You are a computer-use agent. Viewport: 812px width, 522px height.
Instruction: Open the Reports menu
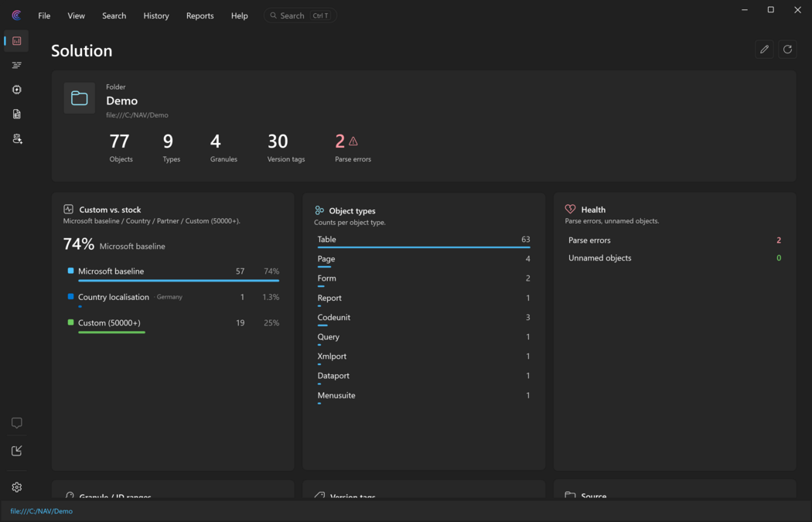point(200,15)
